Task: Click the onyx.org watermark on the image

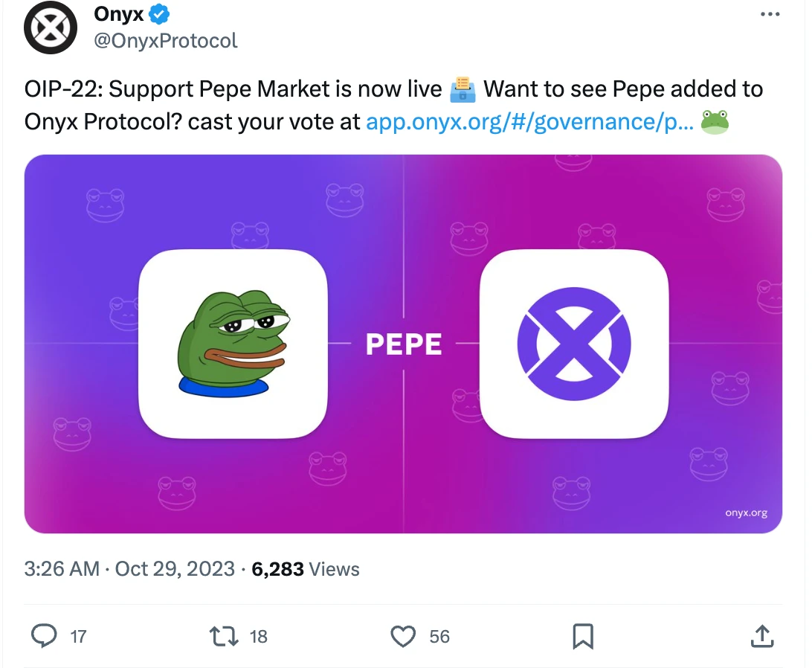Action: (x=746, y=513)
